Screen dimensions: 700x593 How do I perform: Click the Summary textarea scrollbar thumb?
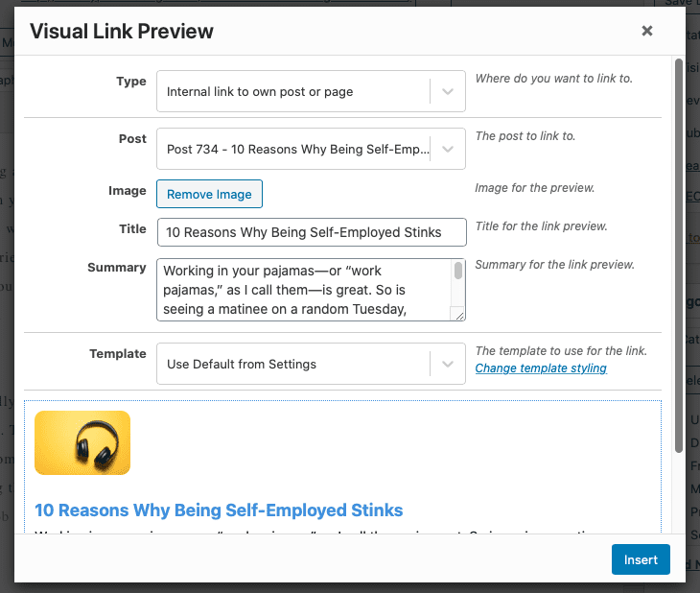(458, 271)
